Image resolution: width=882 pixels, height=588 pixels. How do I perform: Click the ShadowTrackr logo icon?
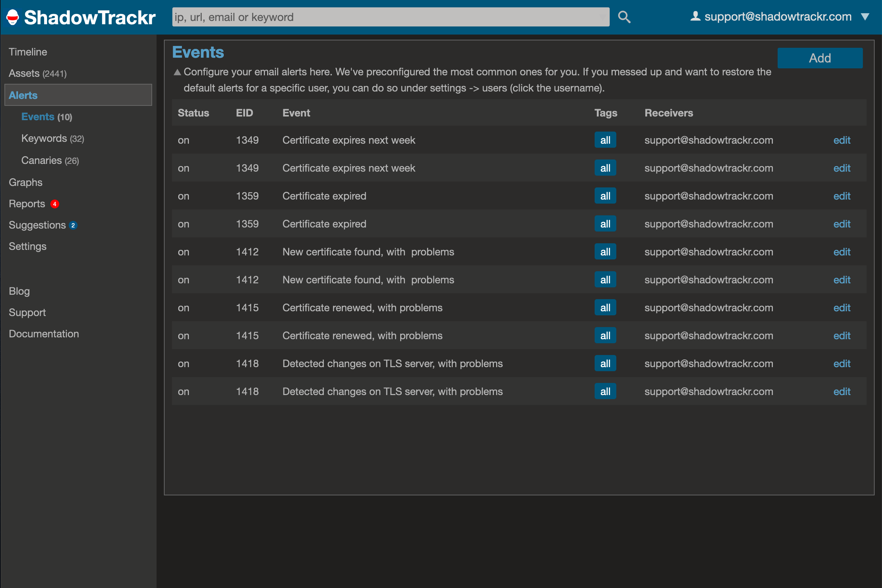pyautogui.click(x=12, y=17)
